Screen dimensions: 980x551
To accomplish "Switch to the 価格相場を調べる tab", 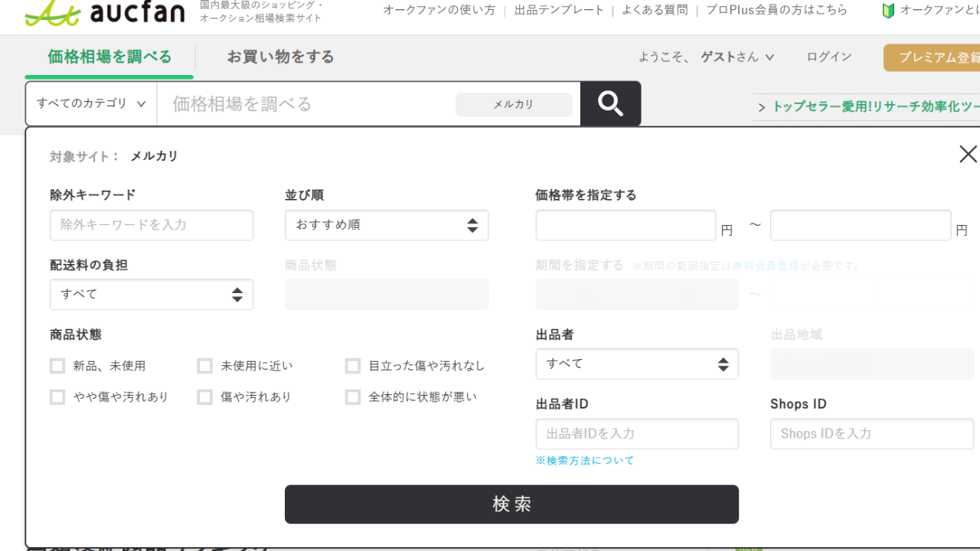I will pos(109,57).
